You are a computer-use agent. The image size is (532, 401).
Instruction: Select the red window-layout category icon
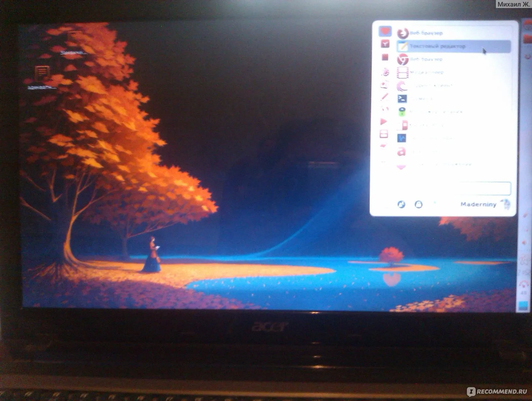pos(384,134)
